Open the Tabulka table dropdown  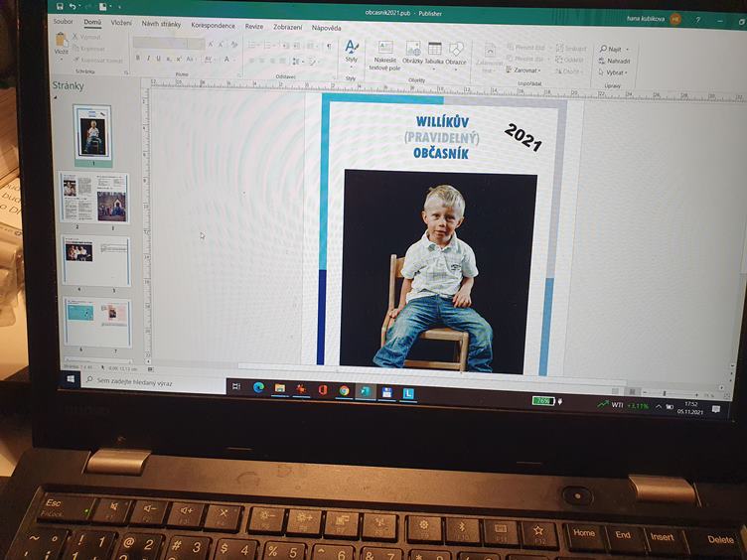pos(434,54)
